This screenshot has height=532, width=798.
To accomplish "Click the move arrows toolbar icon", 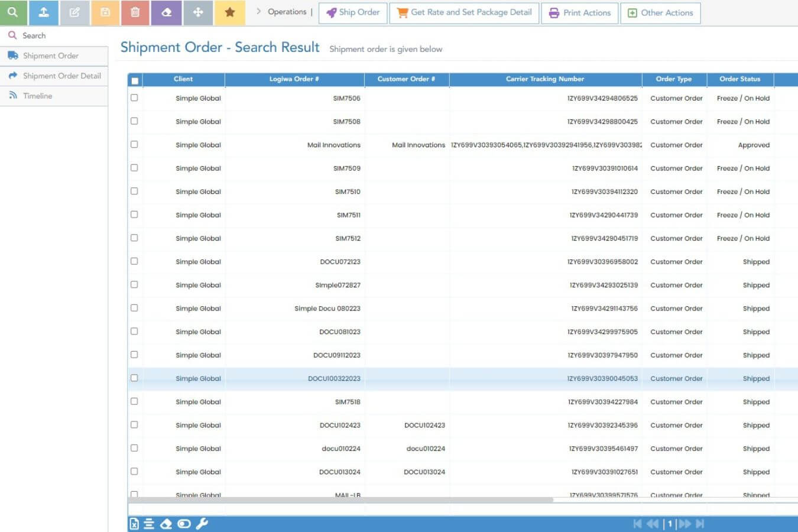I will click(198, 12).
